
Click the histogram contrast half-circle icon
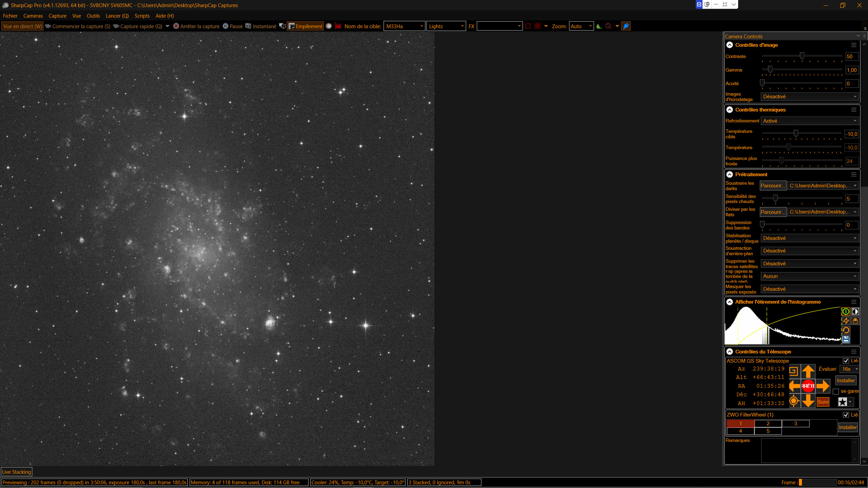(855, 311)
